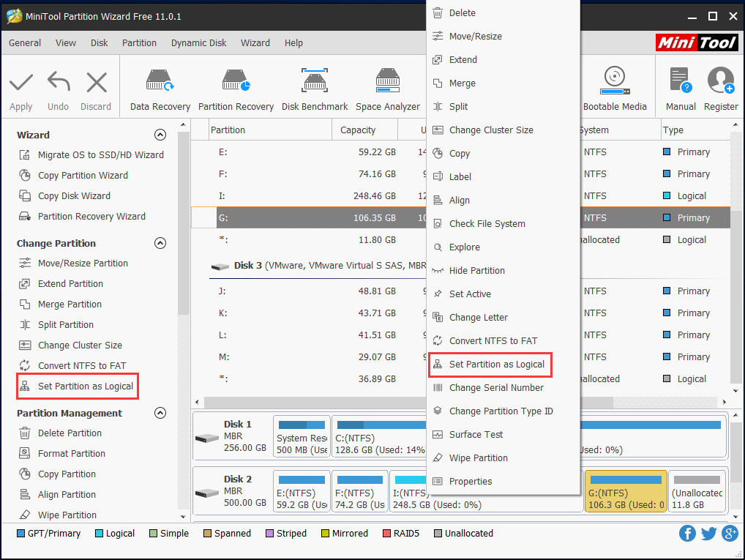Click the Undo arrow icon
The width and height of the screenshot is (745, 560).
[59, 82]
